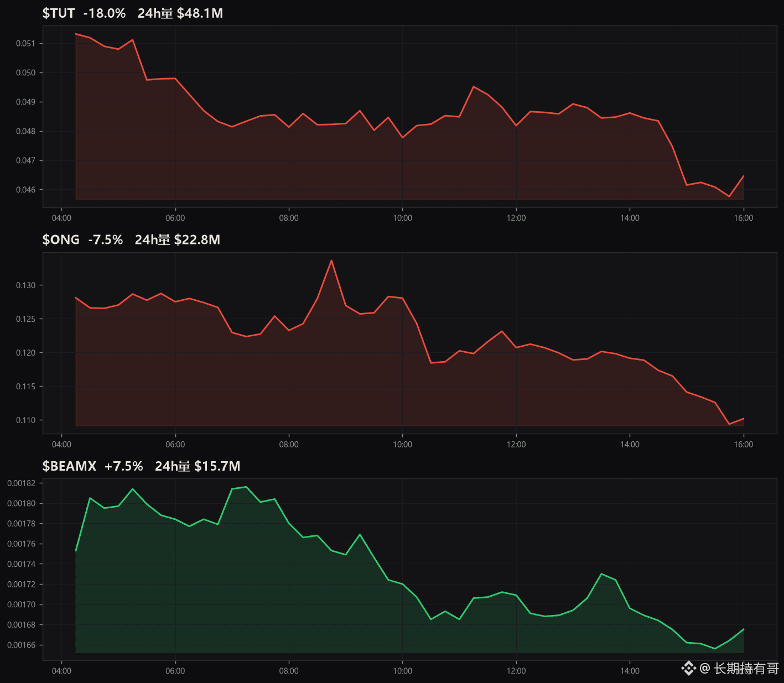Click the 0.00168 price label on BEAMX chart

coord(21,625)
